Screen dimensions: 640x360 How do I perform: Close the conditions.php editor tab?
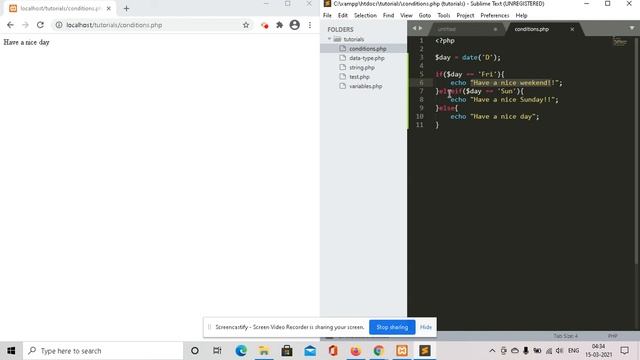[x=572, y=29]
